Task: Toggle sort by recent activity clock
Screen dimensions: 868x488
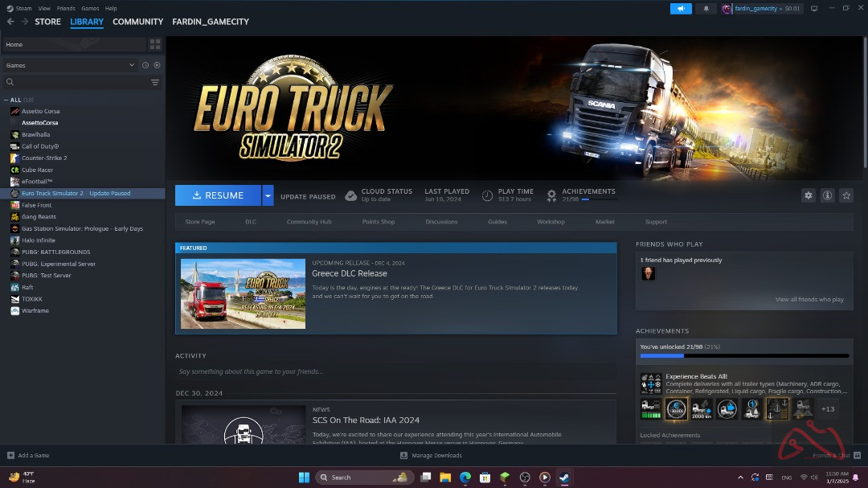Action: click(145, 65)
